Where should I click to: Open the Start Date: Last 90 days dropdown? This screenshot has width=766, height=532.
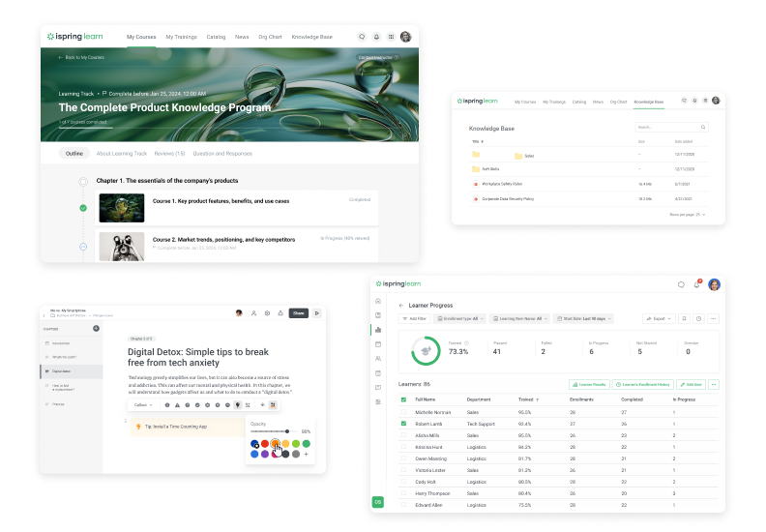(584, 318)
